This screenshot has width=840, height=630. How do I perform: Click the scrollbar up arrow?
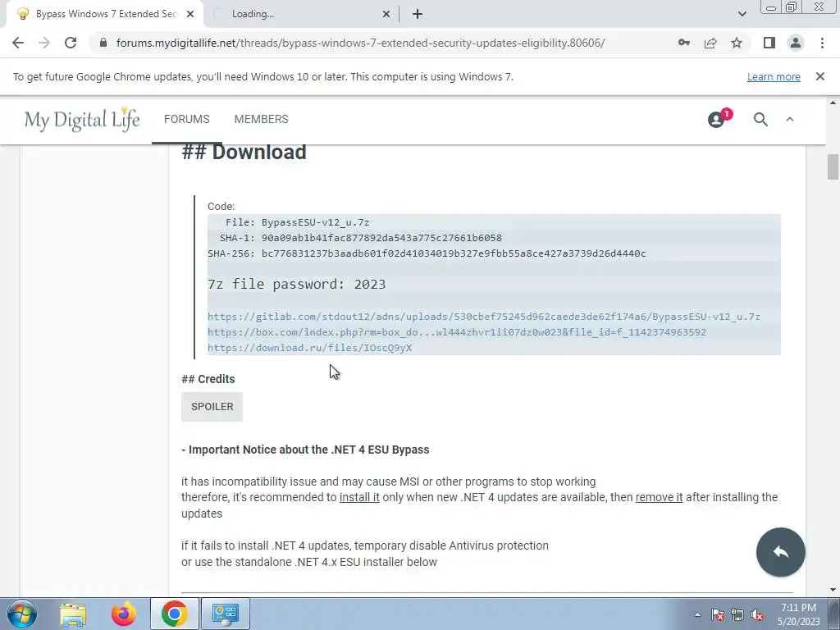(x=833, y=103)
